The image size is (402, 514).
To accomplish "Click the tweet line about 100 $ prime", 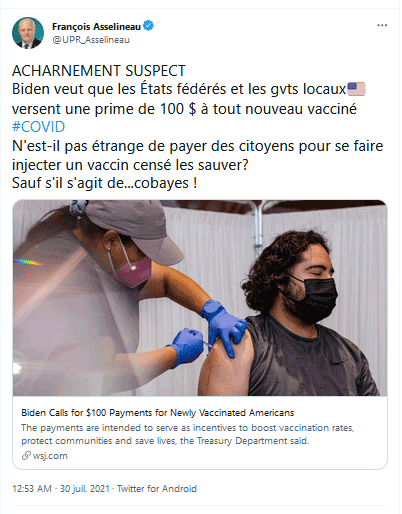I will click(x=184, y=109).
